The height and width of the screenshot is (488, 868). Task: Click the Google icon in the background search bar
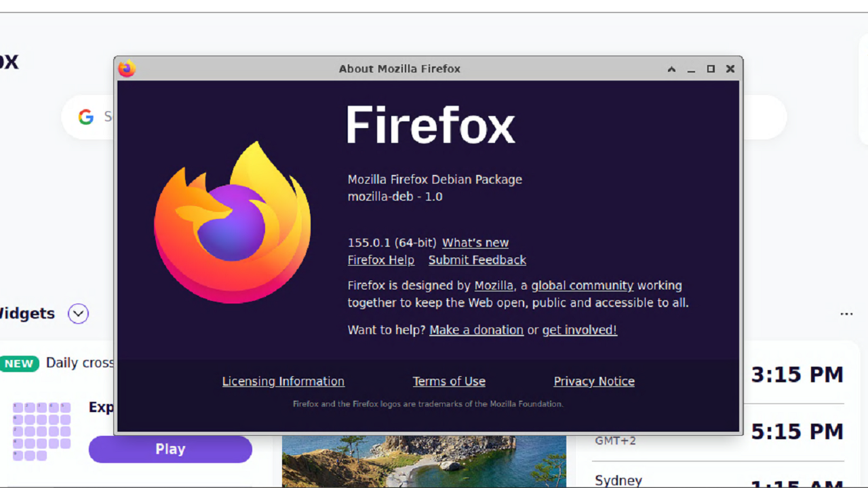[x=85, y=117]
